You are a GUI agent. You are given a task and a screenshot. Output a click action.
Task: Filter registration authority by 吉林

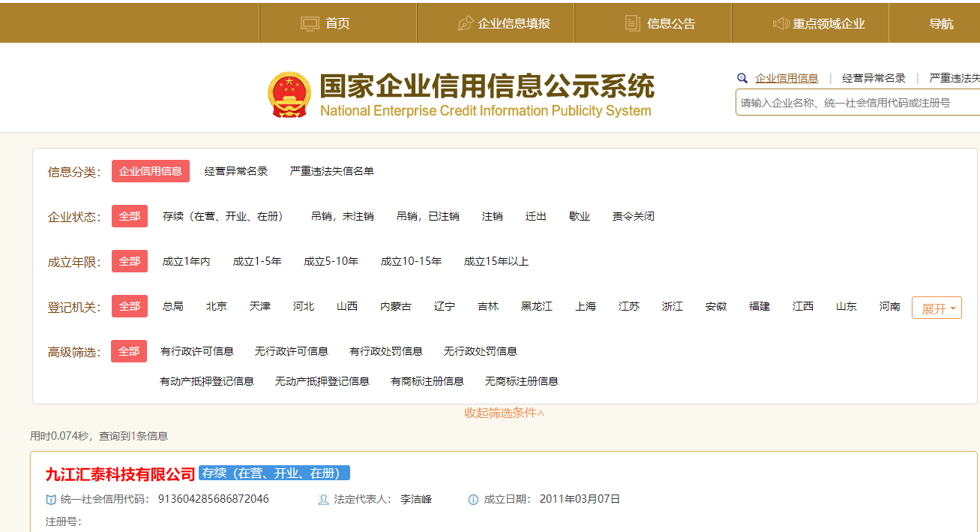tap(488, 306)
